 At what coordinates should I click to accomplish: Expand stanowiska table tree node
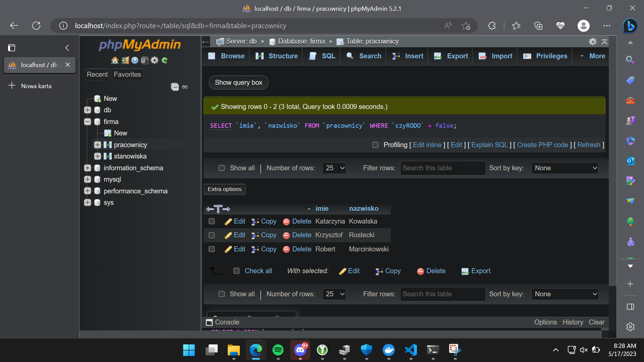pos(98,157)
